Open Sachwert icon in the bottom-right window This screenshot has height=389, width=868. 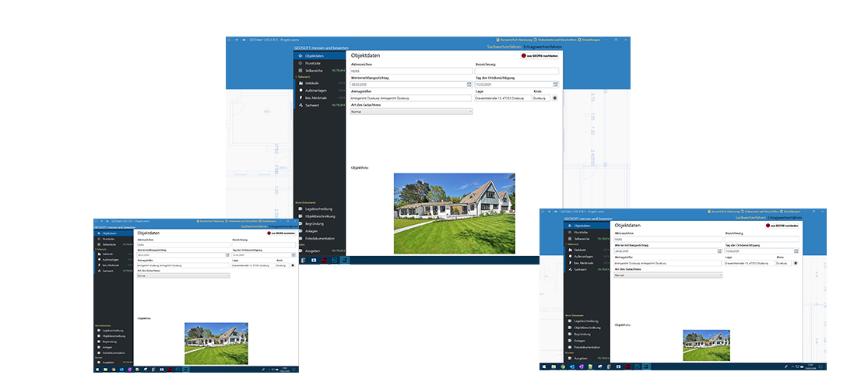tap(569, 268)
